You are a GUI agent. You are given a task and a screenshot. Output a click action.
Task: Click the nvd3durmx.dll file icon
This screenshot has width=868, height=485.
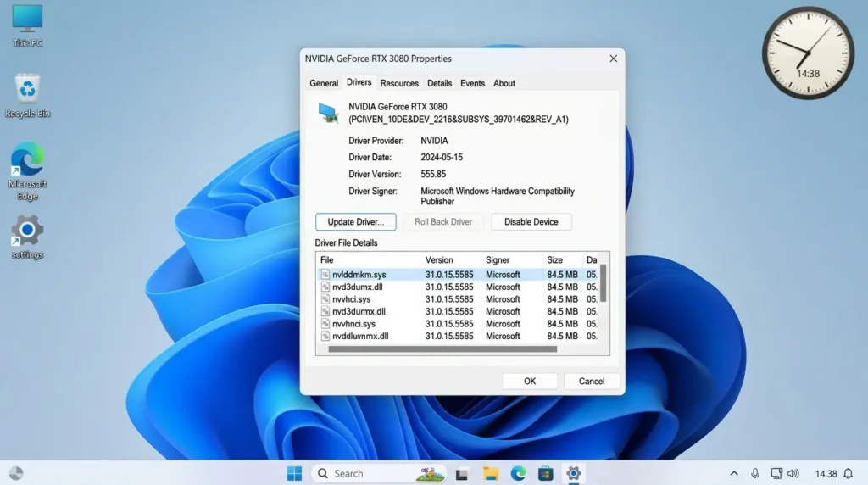tap(325, 311)
